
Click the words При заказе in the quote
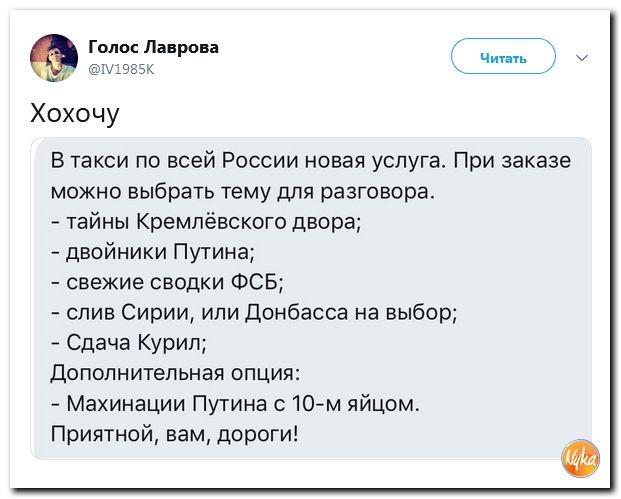513,161
